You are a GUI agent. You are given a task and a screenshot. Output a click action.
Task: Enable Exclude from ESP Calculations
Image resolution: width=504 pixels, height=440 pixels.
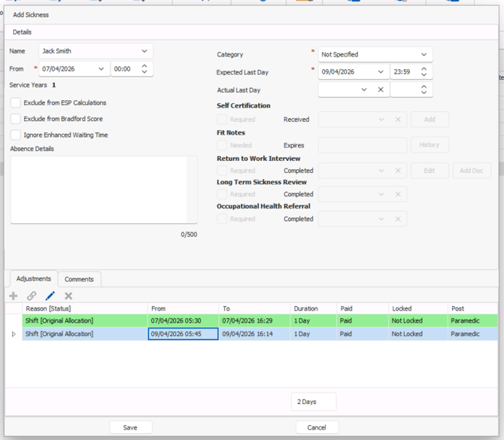click(16, 103)
